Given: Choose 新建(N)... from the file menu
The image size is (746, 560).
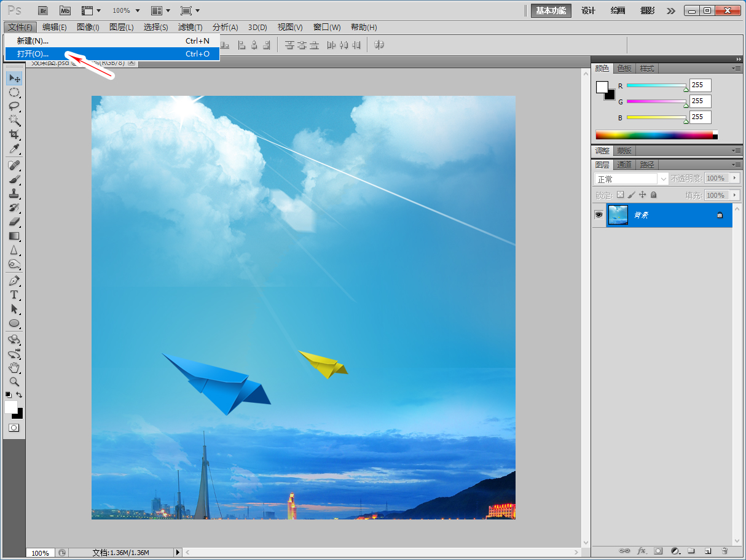Looking at the screenshot, I should [112, 41].
